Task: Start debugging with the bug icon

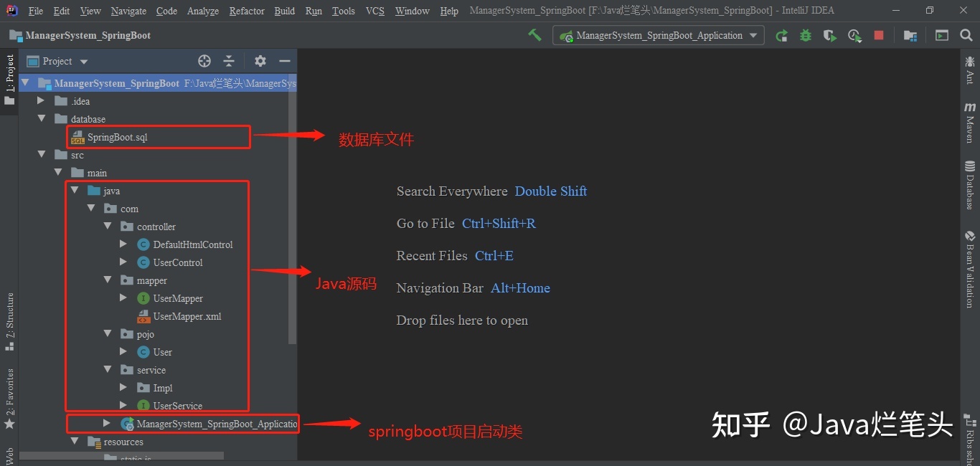Action: click(x=806, y=35)
